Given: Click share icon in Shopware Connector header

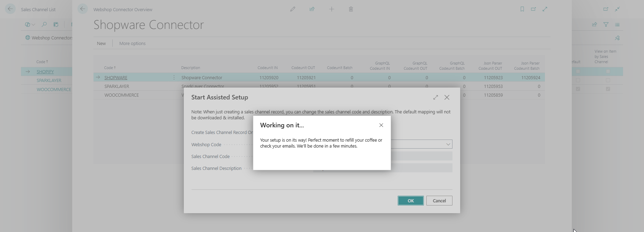Looking at the screenshot, I should (x=312, y=9).
